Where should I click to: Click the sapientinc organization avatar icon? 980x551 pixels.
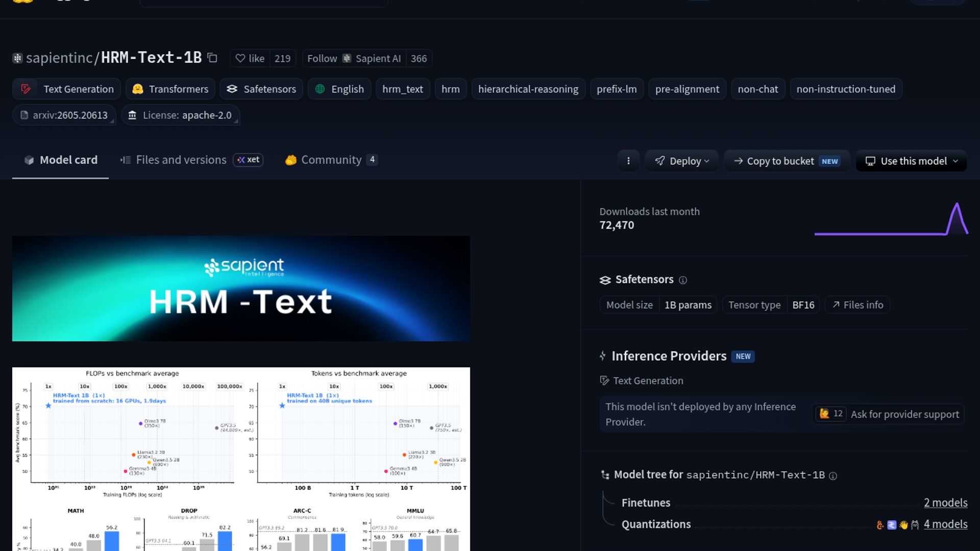point(17,58)
